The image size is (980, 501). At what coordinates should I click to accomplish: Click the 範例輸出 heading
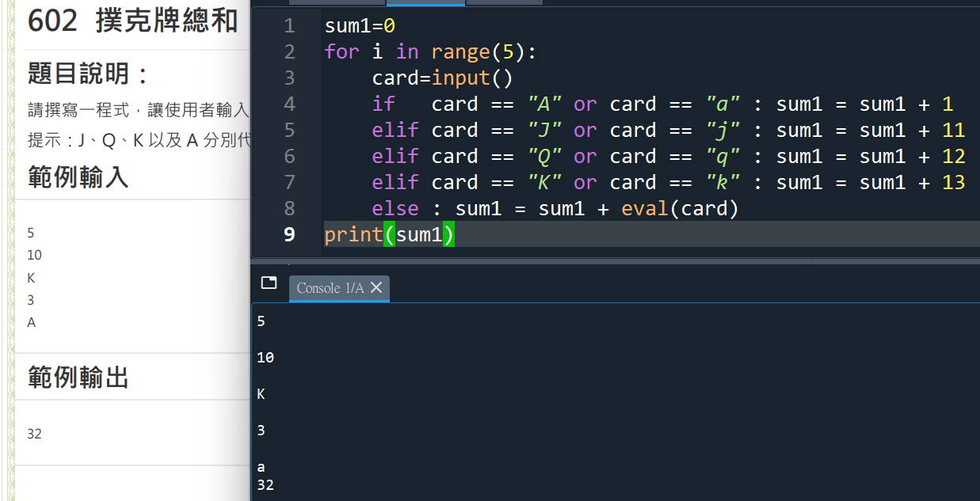(x=78, y=378)
